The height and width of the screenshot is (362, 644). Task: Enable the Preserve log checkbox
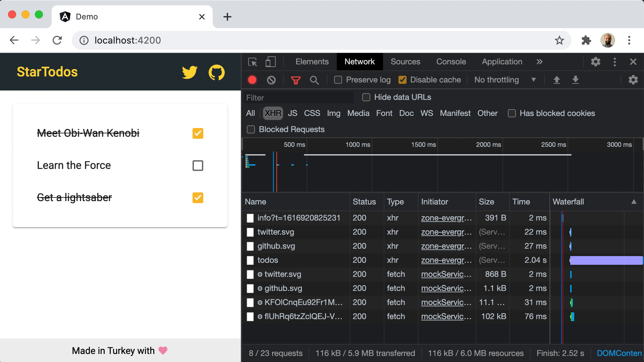[338, 80]
